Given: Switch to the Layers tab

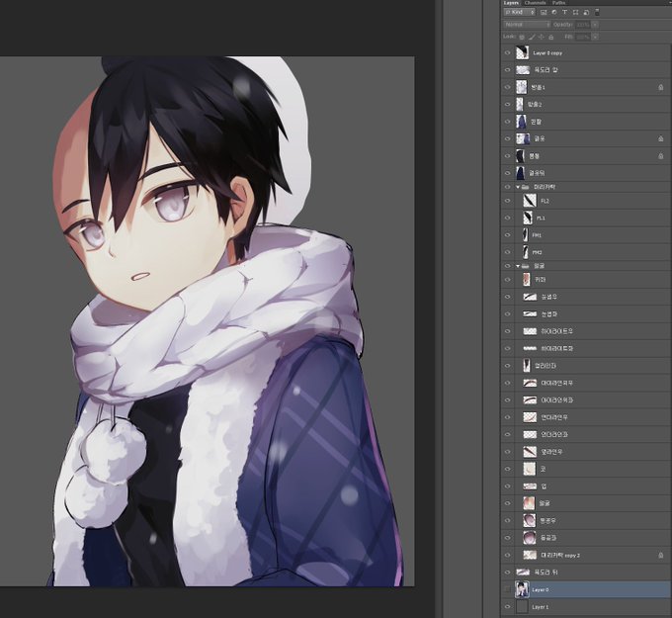Looking at the screenshot, I should tap(511, 3).
